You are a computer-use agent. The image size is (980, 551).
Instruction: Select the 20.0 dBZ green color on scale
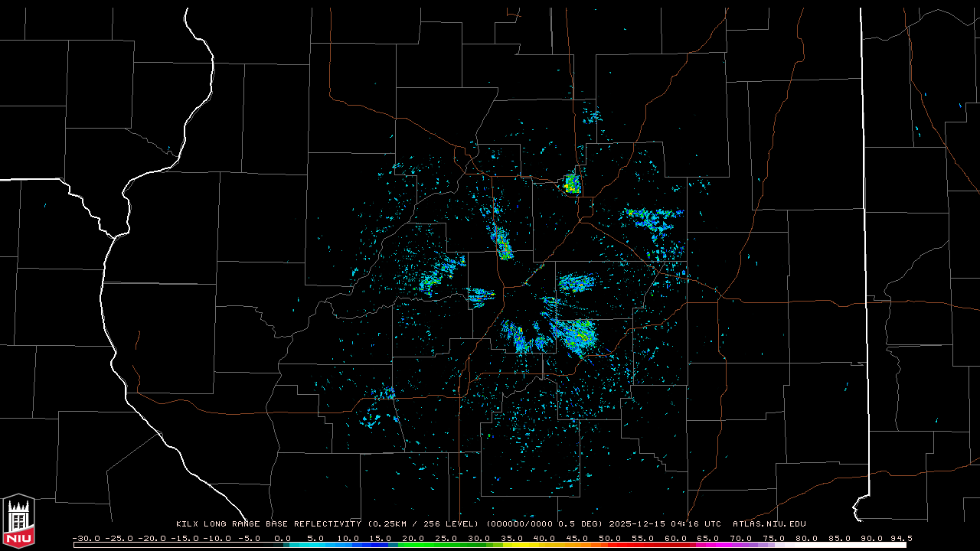pyautogui.click(x=413, y=545)
